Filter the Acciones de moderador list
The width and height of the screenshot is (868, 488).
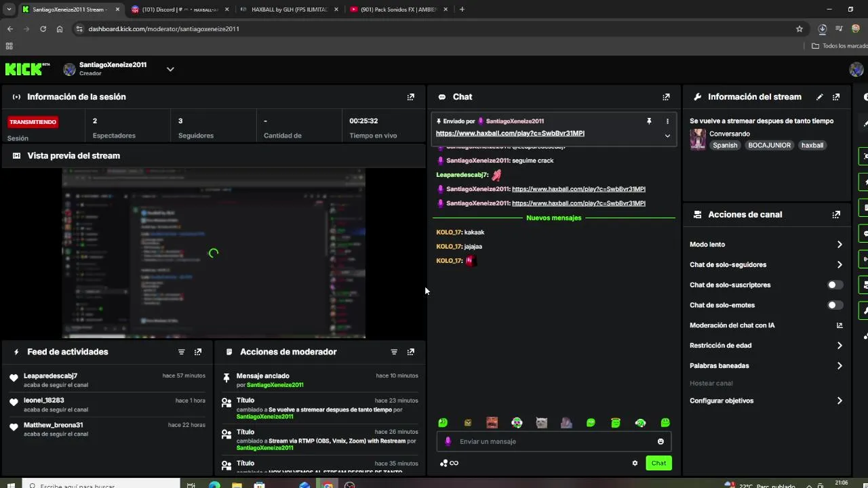click(394, 352)
